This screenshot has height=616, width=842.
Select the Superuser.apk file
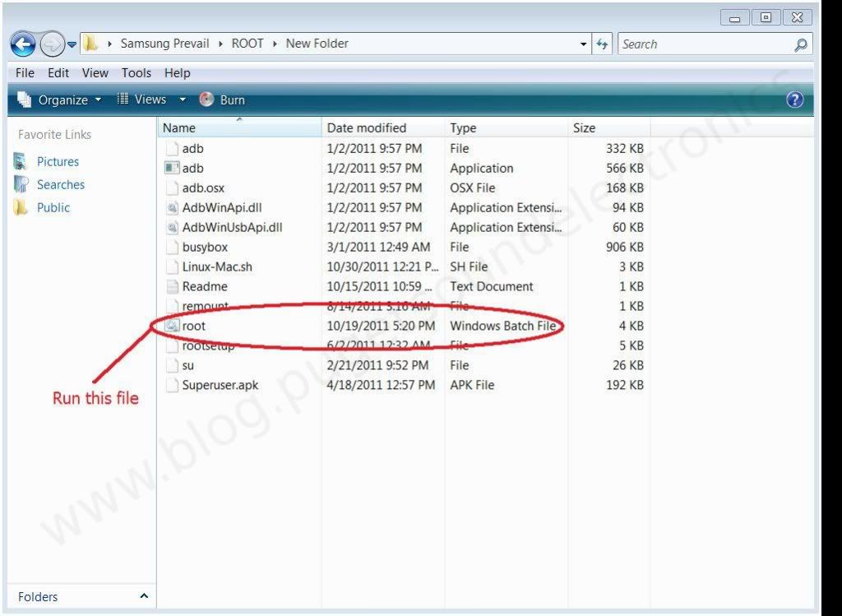pos(220,385)
